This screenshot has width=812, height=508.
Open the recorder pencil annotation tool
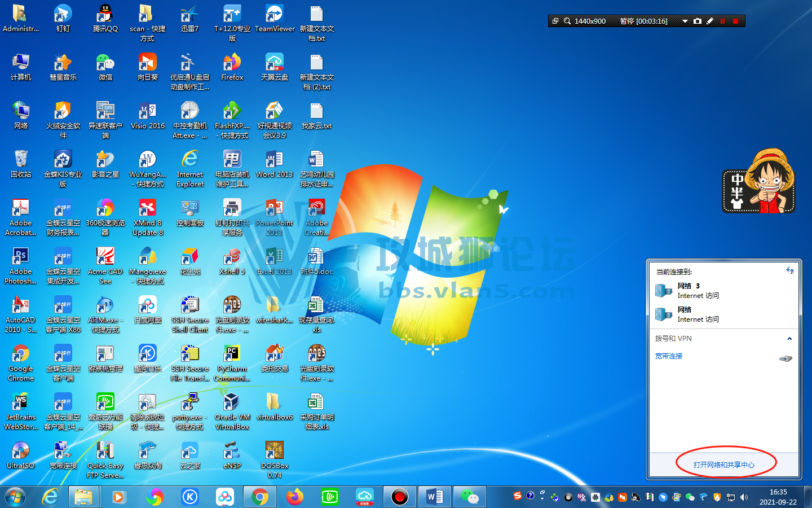tap(710, 21)
